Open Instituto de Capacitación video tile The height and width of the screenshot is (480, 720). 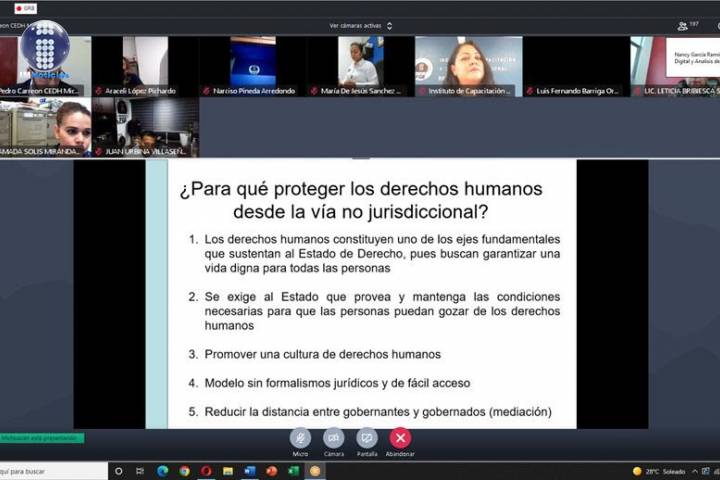coord(468,66)
